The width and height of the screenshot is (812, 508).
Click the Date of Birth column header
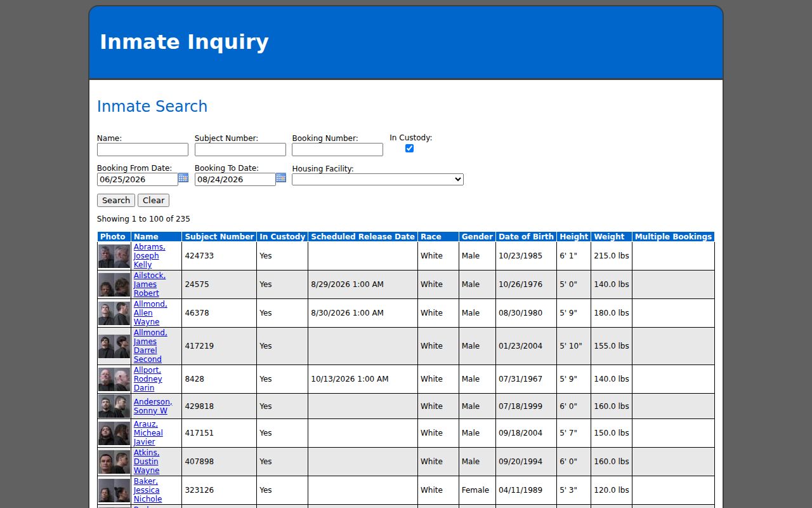click(x=527, y=237)
